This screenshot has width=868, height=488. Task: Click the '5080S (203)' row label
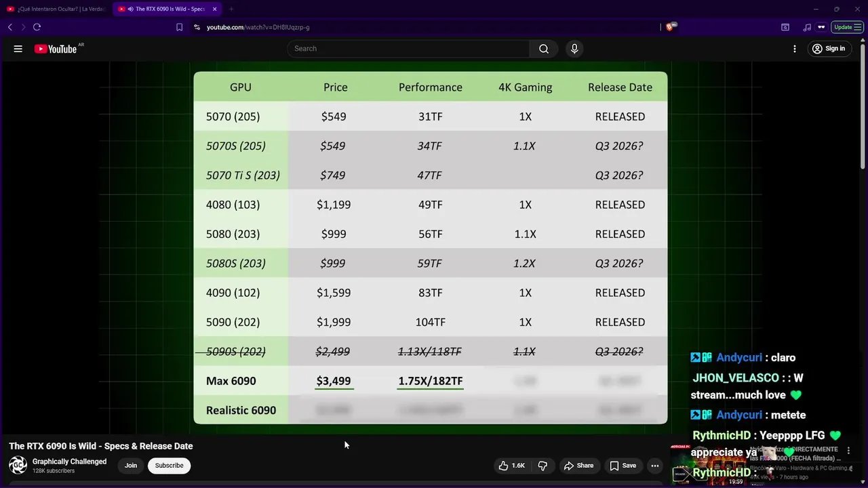point(236,263)
